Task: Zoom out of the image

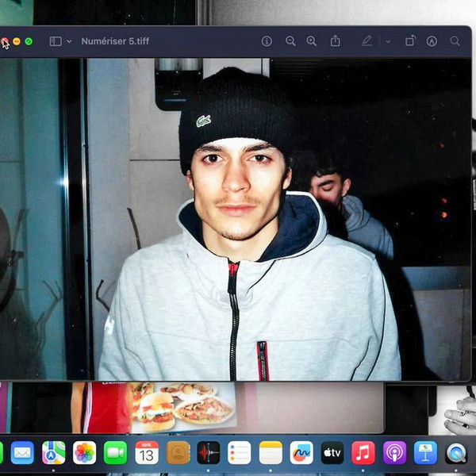Action: click(x=290, y=41)
